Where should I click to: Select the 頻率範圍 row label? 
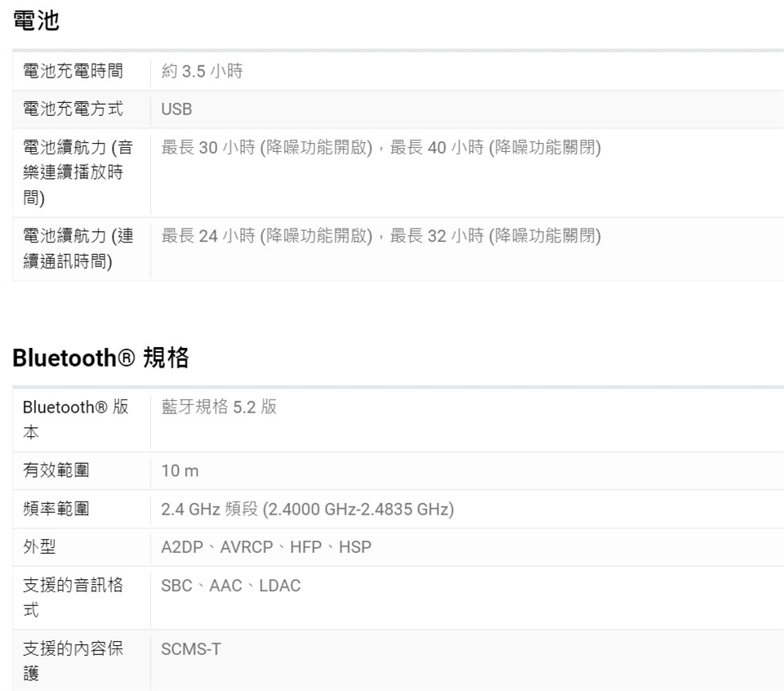point(56,509)
